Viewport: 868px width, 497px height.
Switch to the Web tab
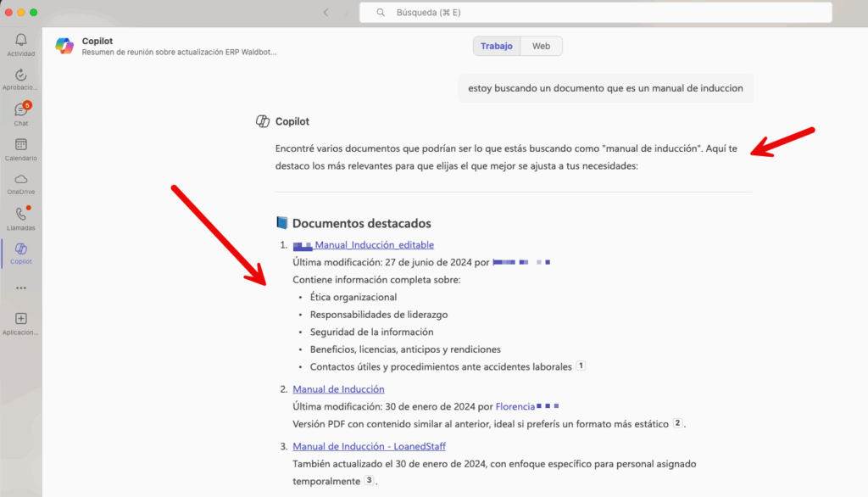541,46
